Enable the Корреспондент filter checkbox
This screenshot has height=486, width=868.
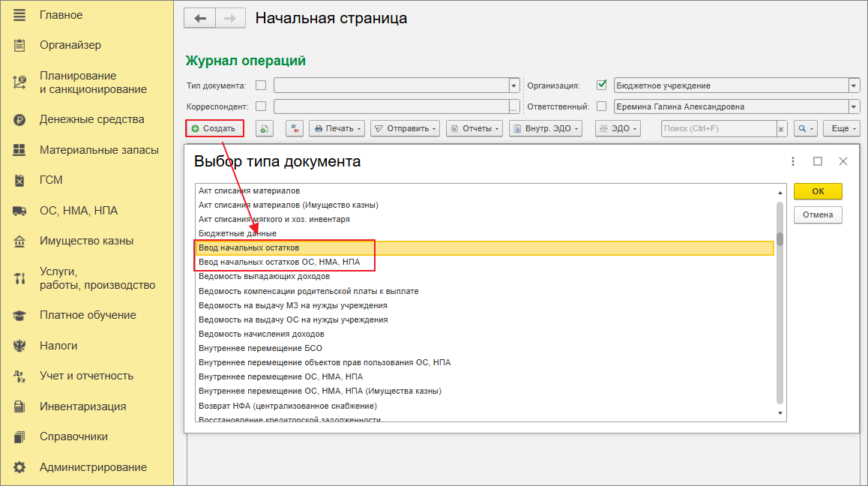click(261, 106)
